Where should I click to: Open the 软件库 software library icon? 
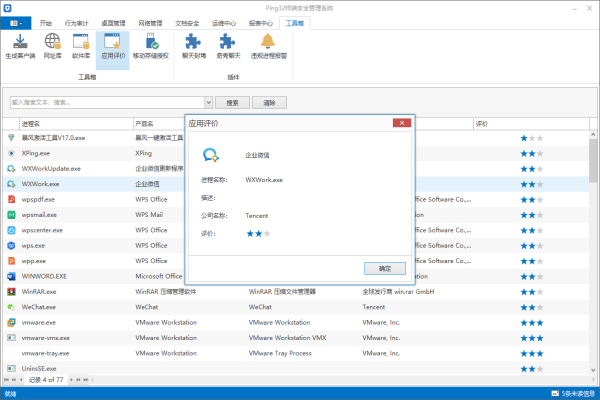(81, 42)
